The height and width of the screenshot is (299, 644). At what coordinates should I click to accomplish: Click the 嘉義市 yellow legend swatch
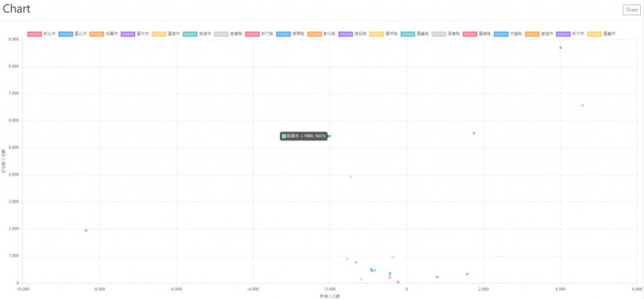594,34
